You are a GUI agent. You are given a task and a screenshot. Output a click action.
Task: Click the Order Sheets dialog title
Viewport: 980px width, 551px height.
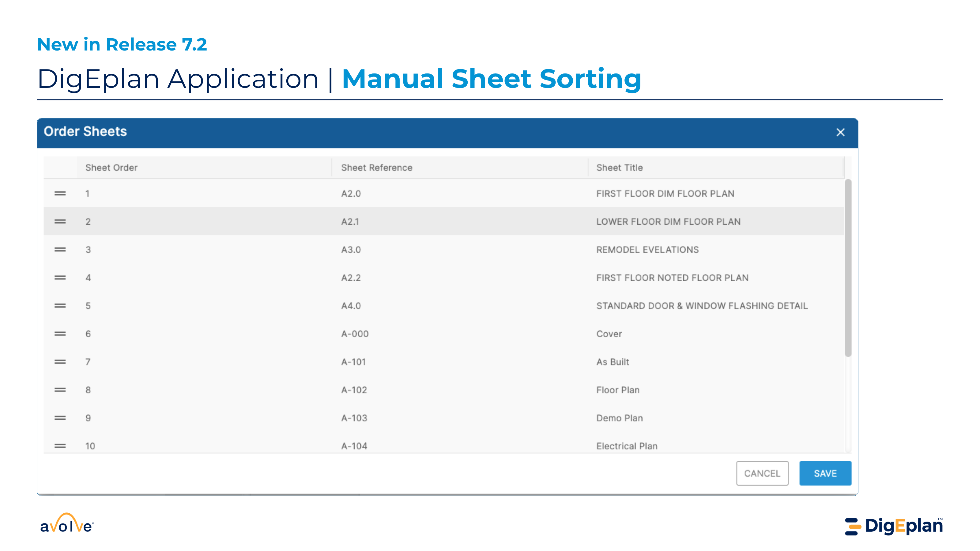click(x=85, y=132)
